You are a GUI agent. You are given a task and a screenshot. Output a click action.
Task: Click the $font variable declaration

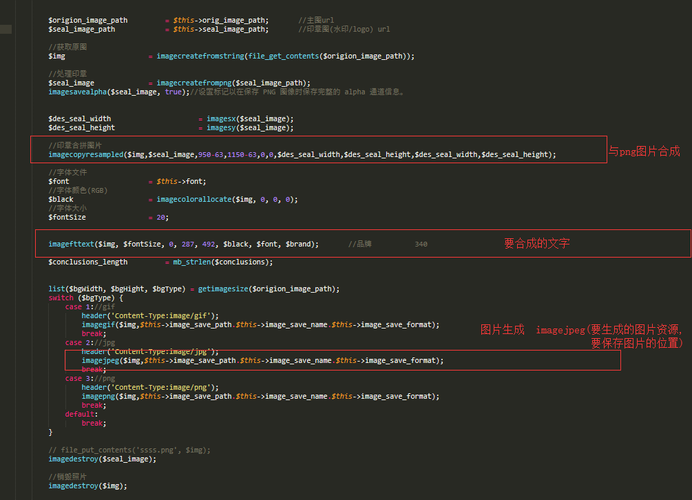(x=59, y=181)
